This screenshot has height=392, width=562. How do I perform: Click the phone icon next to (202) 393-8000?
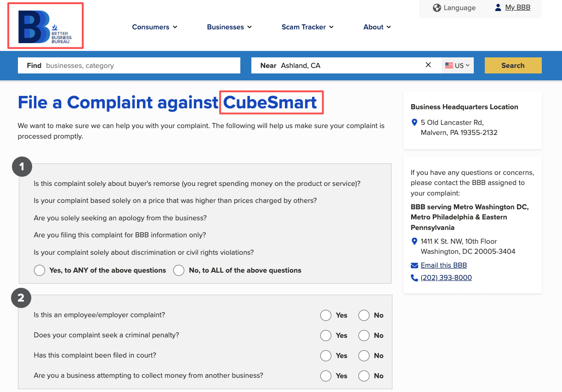pos(414,278)
